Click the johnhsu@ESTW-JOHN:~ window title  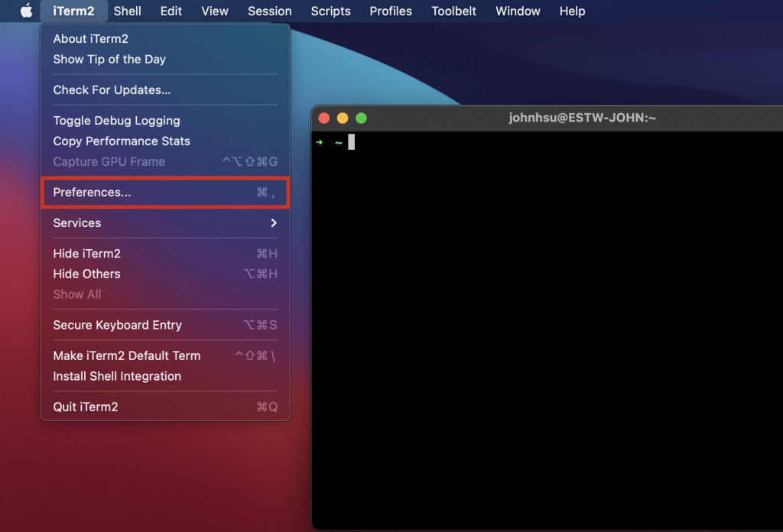click(x=582, y=118)
